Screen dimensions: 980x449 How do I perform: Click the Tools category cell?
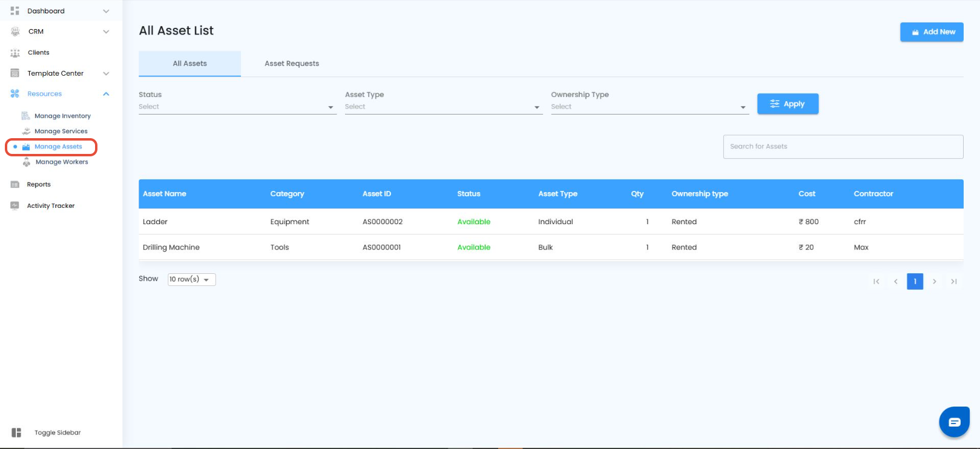[x=280, y=247]
